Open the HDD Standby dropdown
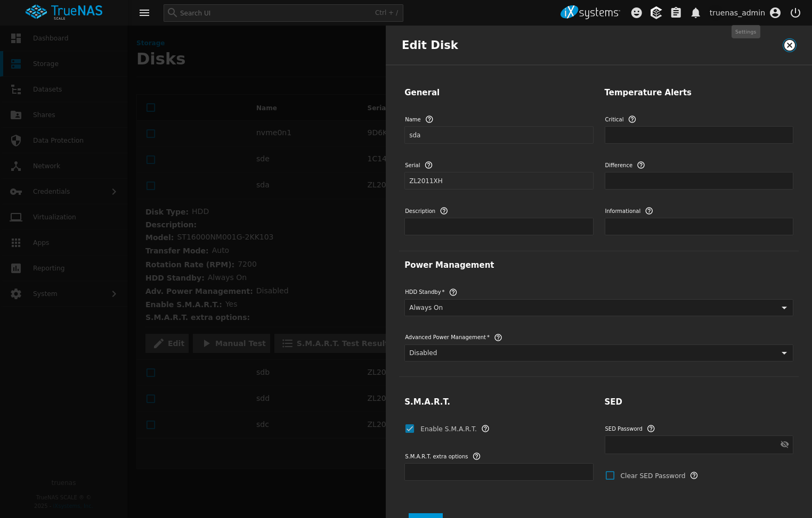This screenshot has height=518, width=812. (598, 308)
